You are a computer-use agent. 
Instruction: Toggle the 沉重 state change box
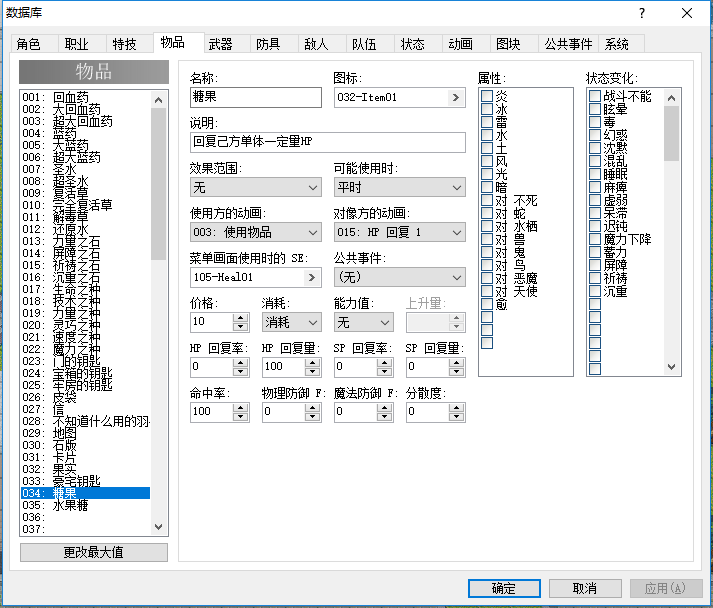pos(595,291)
